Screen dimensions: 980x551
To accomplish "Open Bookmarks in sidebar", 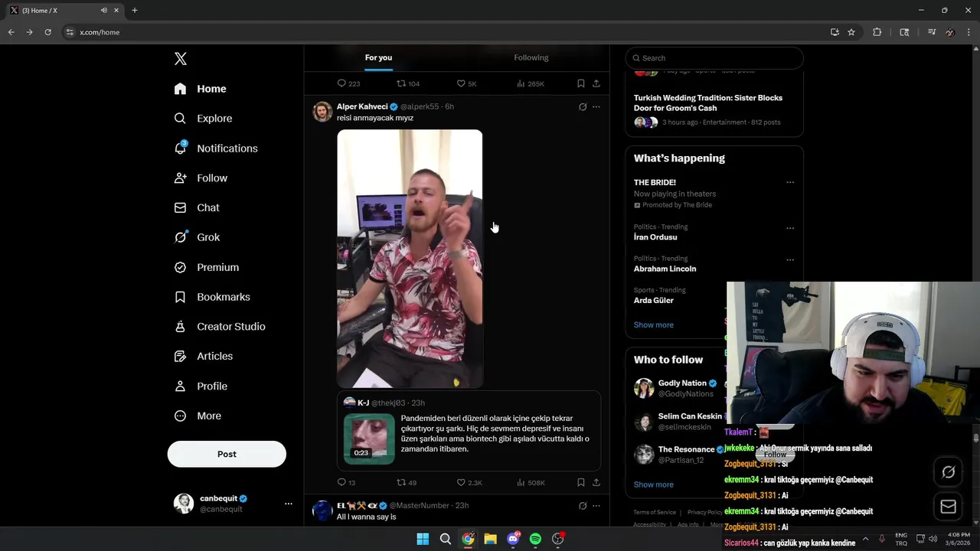I will pos(212,297).
